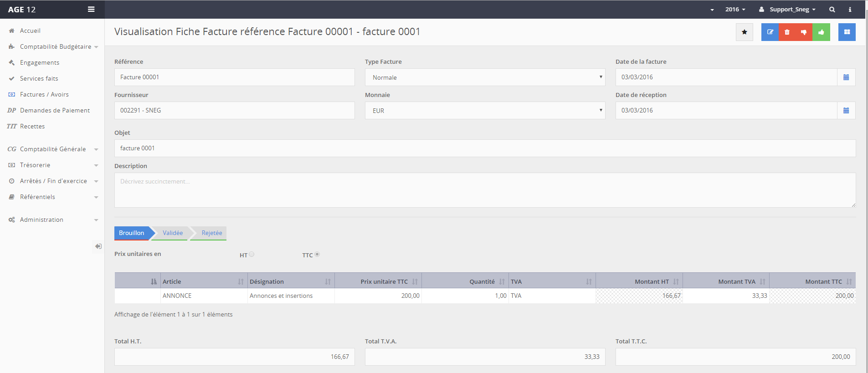This screenshot has height=373, width=868.
Task: Click the blue edit invoice icon
Action: pos(770,32)
